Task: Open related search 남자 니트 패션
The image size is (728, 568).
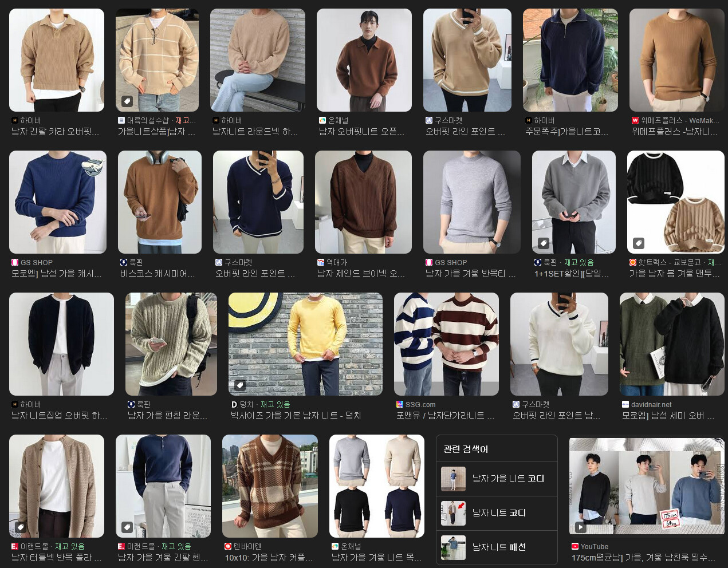Action: 497,547
